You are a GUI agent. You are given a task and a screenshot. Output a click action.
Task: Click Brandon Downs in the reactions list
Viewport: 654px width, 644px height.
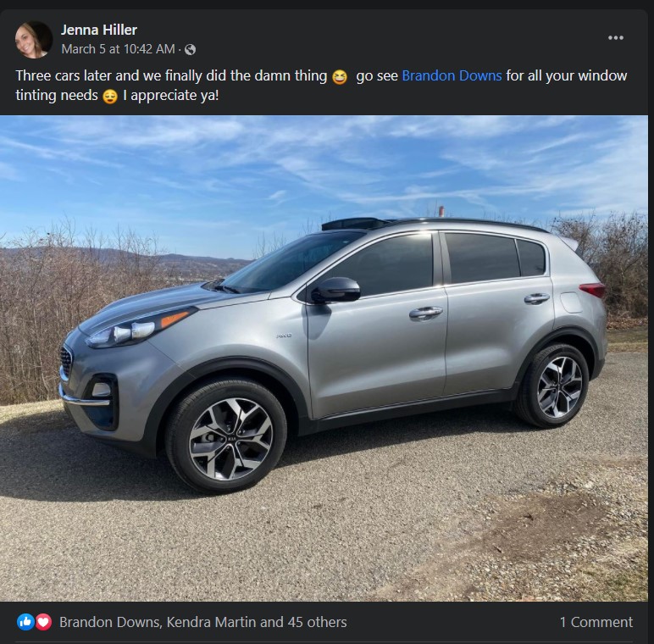[x=110, y=622]
